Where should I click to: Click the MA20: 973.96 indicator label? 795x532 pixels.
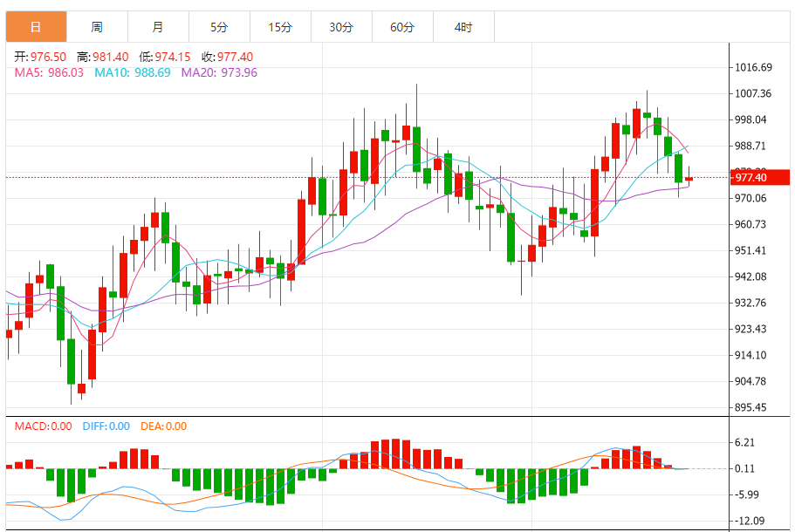[x=220, y=72]
